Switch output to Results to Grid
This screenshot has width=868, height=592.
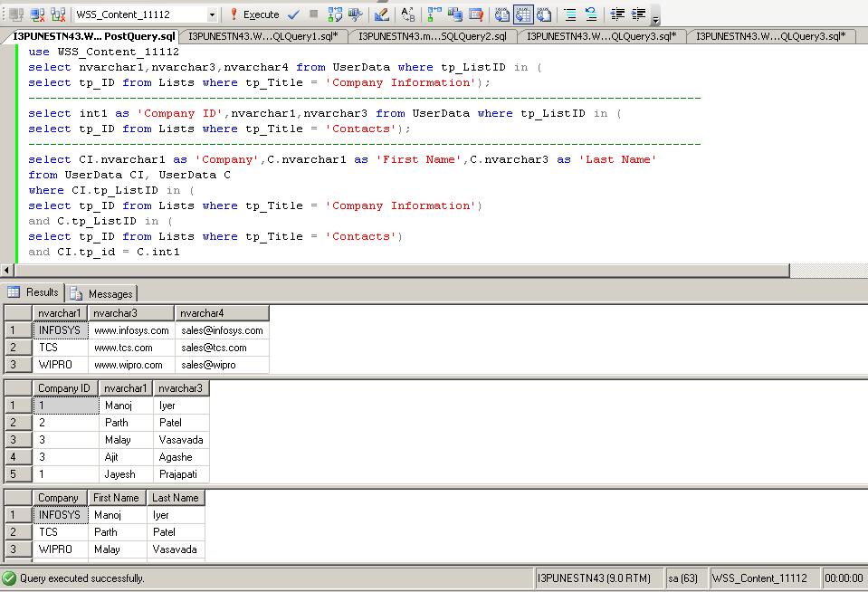click(523, 14)
